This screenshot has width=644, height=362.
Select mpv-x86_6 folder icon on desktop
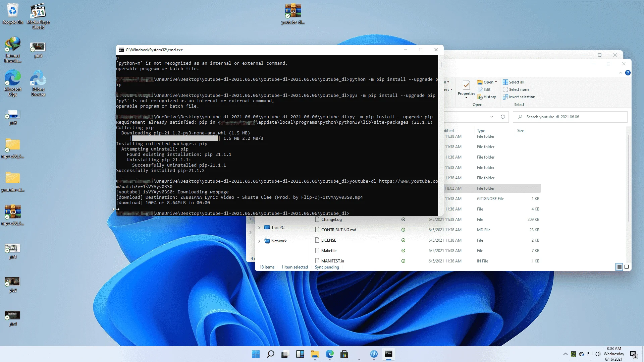(x=13, y=148)
